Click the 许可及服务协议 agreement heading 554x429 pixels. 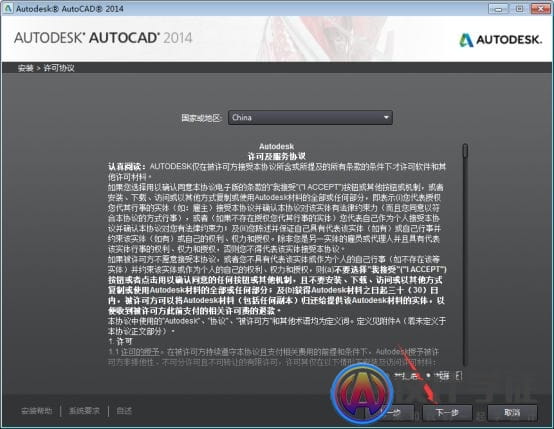276,156
